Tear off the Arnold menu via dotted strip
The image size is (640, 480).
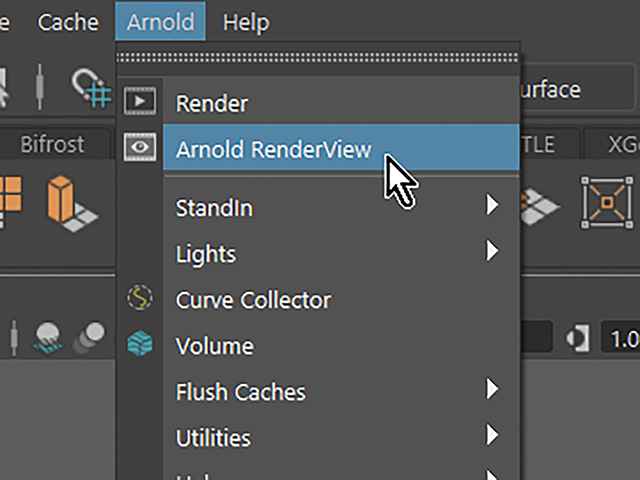(x=318, y=58)
